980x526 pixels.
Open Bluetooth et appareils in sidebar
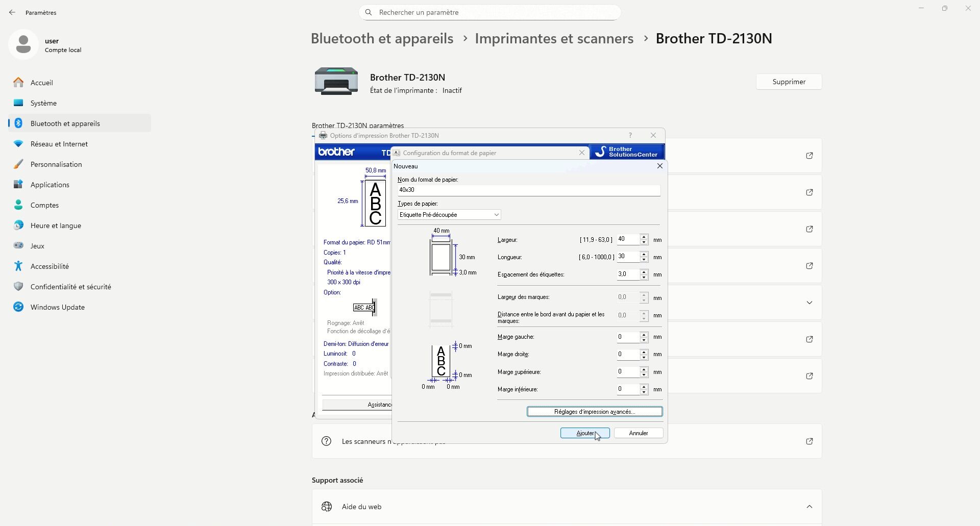click(65, 123)
